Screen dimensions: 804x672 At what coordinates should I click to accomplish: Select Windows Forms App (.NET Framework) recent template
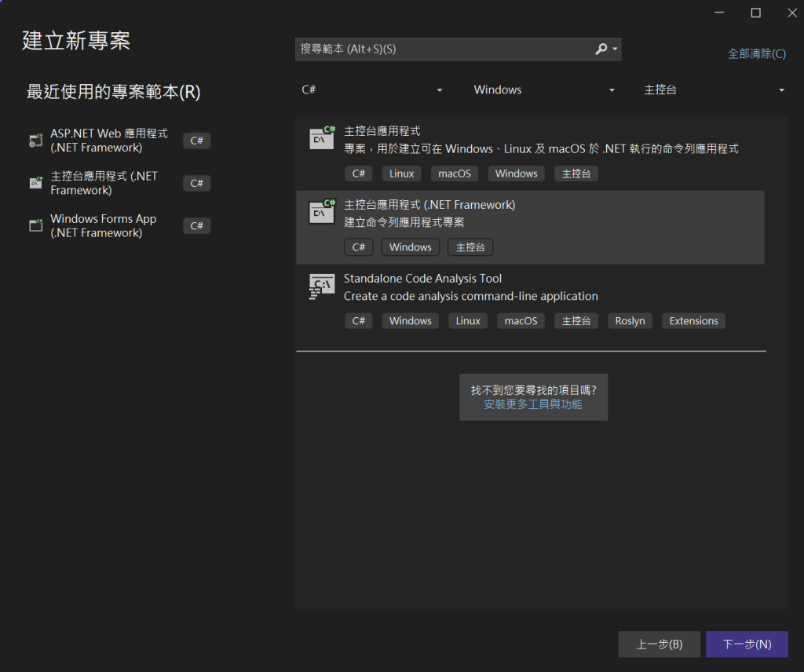(119, 225)
